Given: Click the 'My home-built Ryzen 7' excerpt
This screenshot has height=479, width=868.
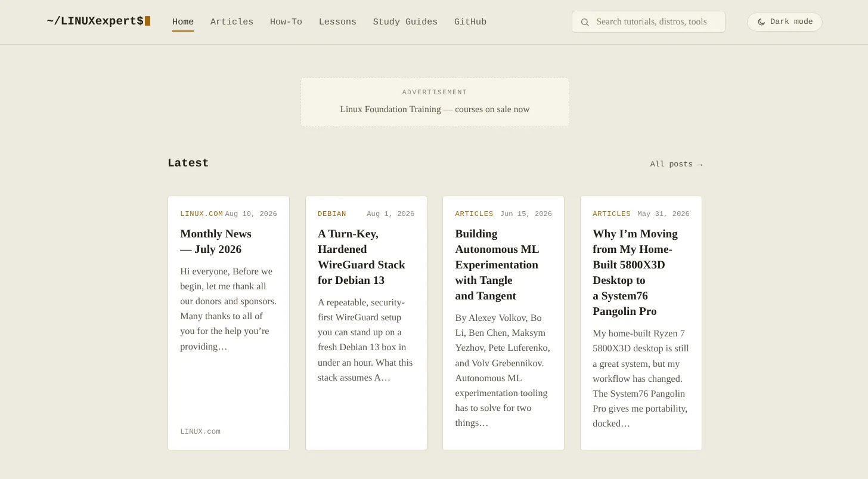Looking at the screenshot, I should (x=641, y=379).
